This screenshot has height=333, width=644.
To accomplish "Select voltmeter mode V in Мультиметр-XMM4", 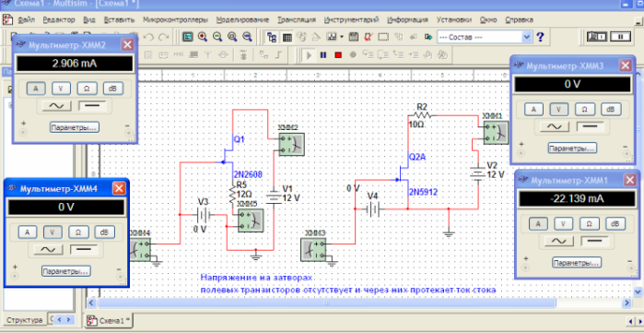I will pos(53,232).
